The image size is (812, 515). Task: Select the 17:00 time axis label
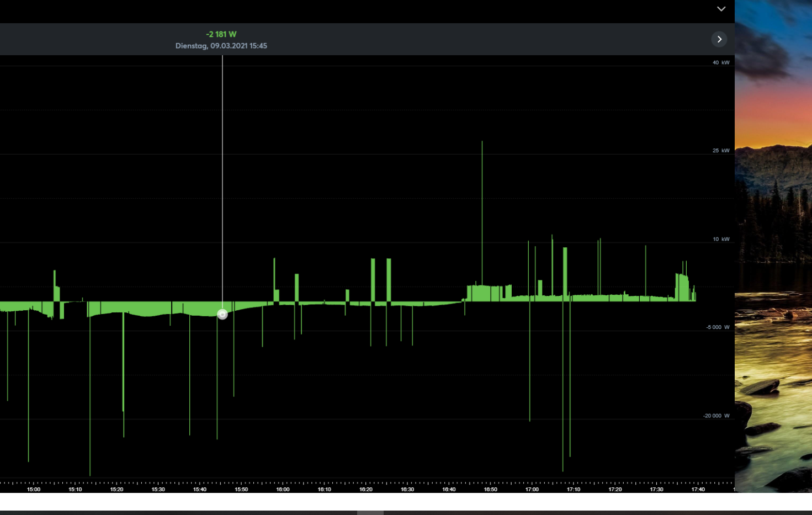532,489
